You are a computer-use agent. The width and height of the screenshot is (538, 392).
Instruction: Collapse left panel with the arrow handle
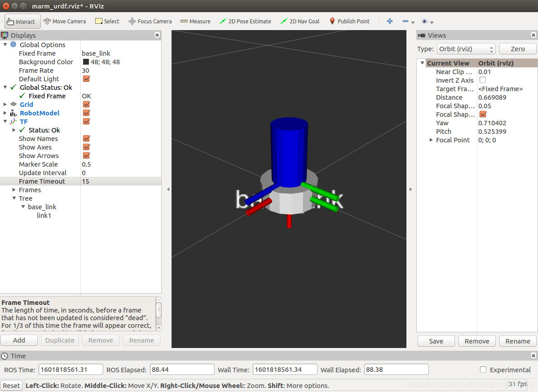168,189
